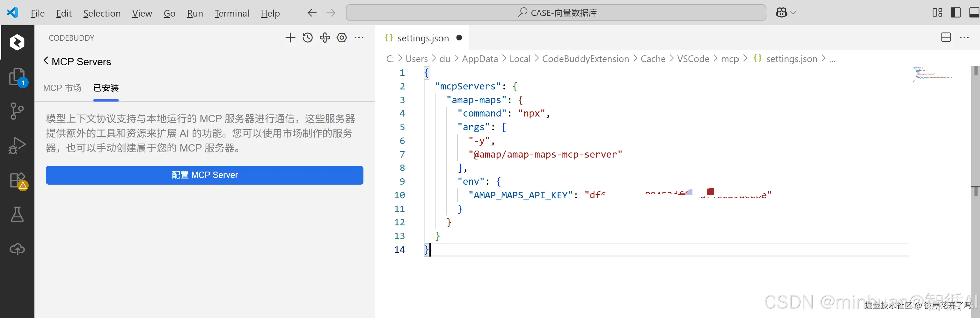Go back from MCP Servers page
This screenshot has height=318, width=980.
(x=46, y=61)
